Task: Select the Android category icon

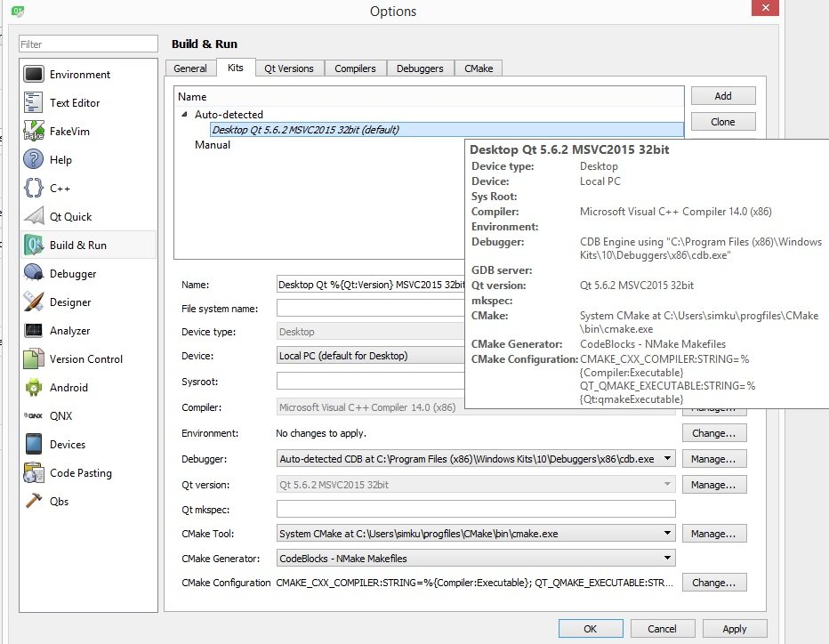Action: (34, 388)
